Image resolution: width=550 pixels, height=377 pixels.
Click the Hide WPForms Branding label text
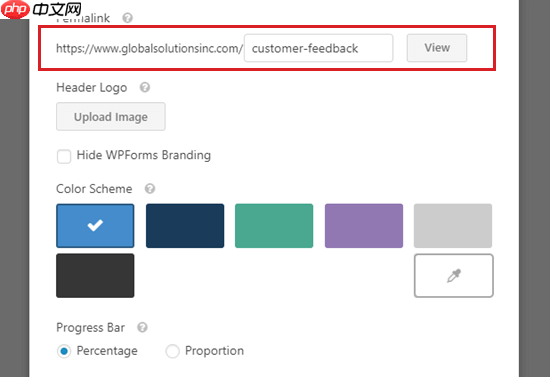click(144, 155)
